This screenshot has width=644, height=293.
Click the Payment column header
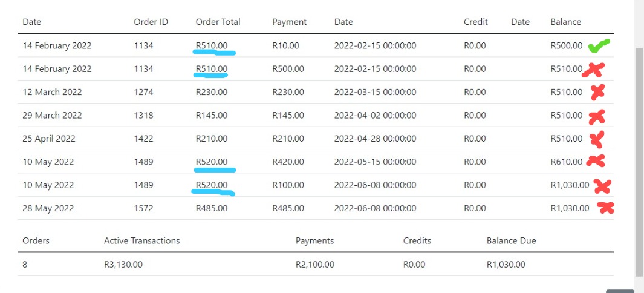click(289, 22)
